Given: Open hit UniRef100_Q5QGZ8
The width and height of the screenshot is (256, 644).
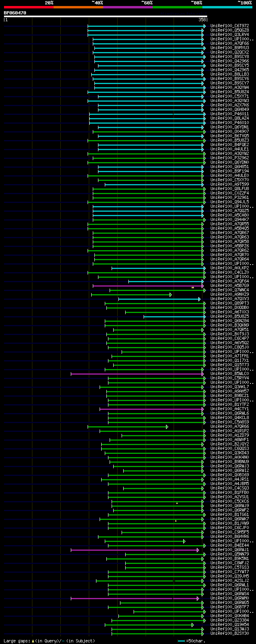Looking at the screenshot, I should tap(230, 30).
